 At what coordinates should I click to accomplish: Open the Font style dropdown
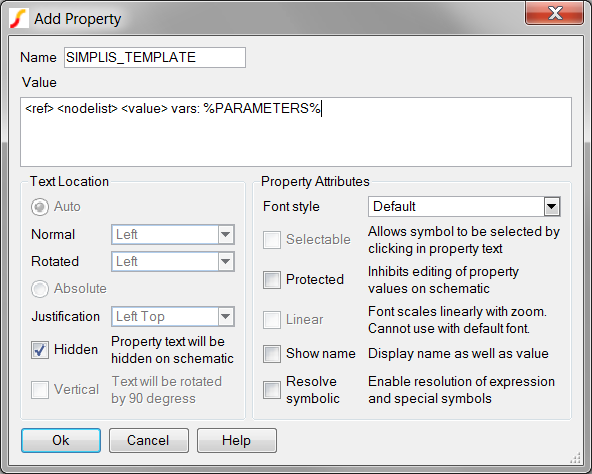coord(464,207)
